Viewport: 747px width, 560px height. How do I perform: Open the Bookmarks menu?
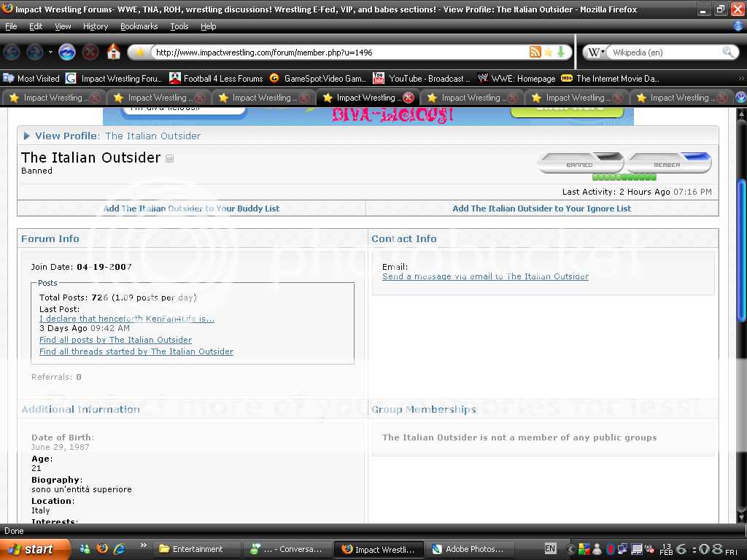click(x=139, y=26)
